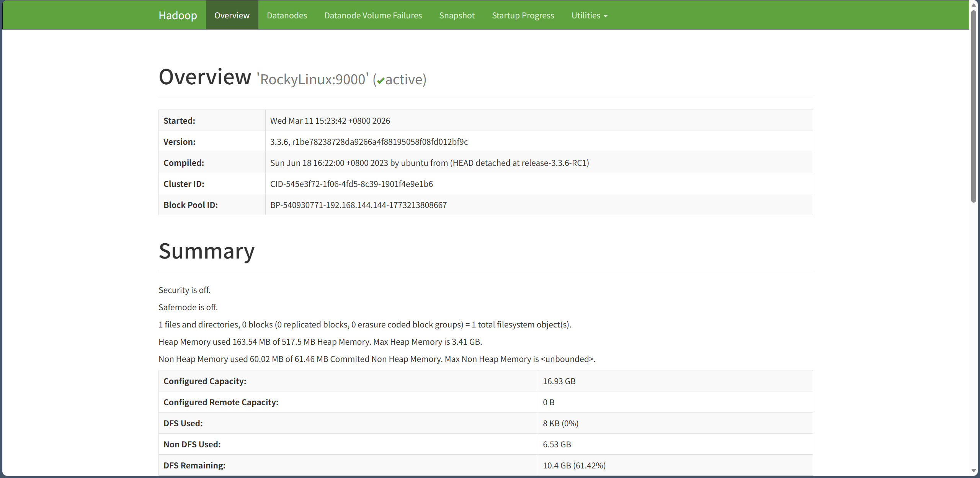The width and height of the screenshot is (980, 478).
Task: Click the 'Safemode is off.' line
Action: tap(188, 307)
